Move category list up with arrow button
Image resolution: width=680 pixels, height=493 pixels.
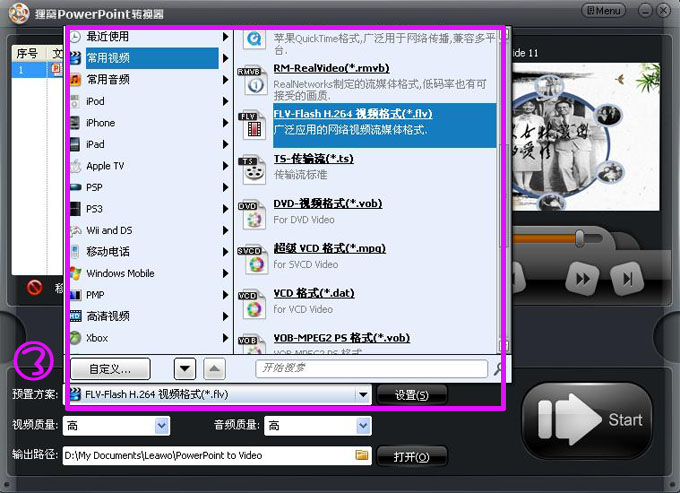tap(214, 369)
